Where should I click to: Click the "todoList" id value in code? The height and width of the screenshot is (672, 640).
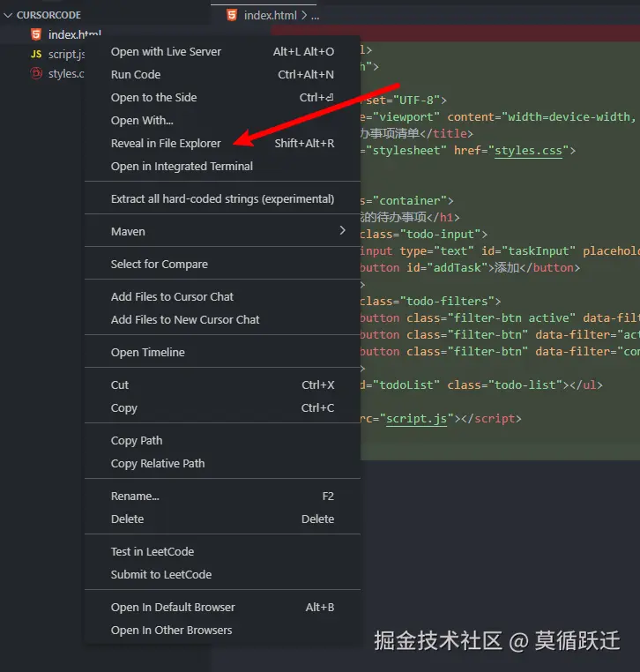point(406,385)
